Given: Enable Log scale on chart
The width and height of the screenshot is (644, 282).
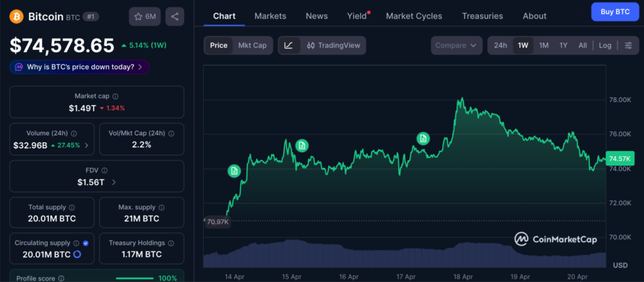Looking at the screenshot, I should (604, 45).
